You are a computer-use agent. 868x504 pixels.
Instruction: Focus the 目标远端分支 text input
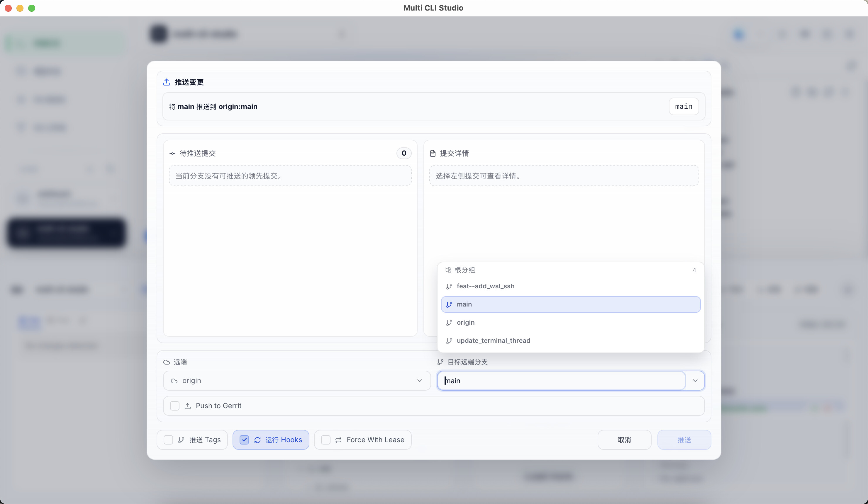562,381
